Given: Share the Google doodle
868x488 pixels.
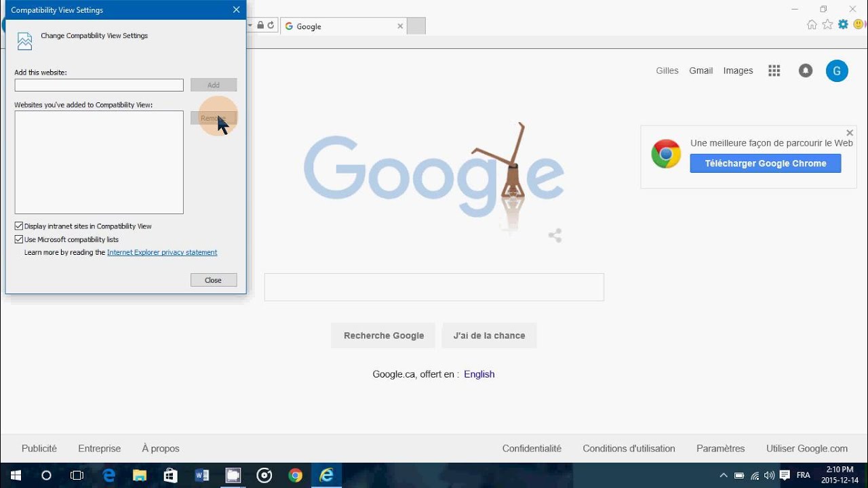Looking at the screenshot, I should pyautogui.click(x=555, y=236).
